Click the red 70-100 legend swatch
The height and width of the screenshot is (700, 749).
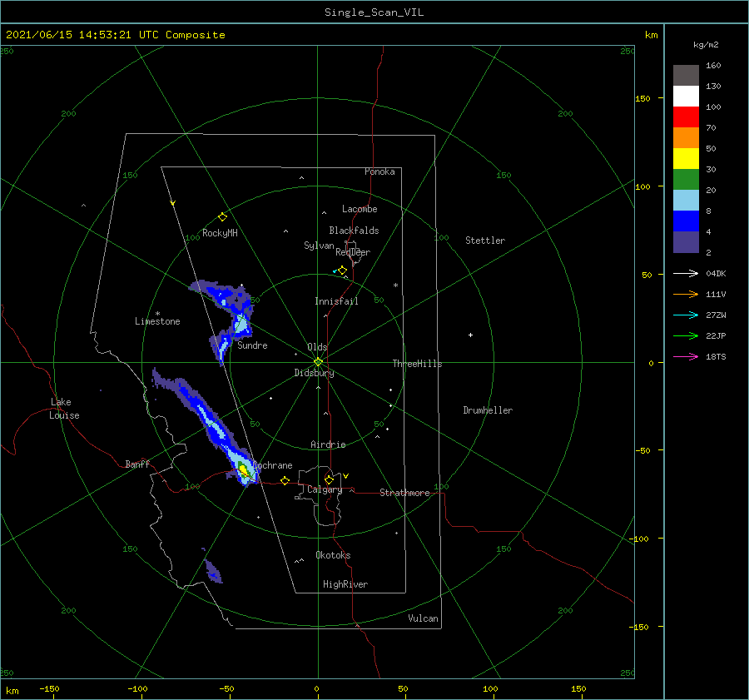point(686,117)
